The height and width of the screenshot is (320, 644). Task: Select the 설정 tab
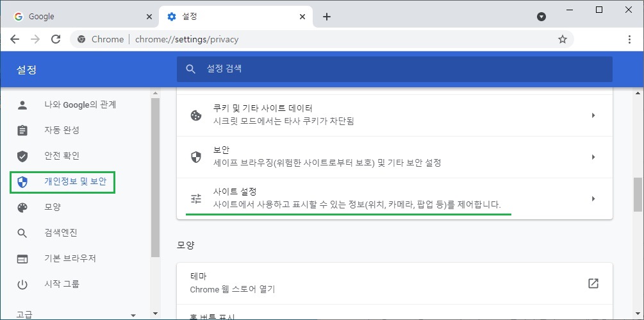tap(236, 17)
